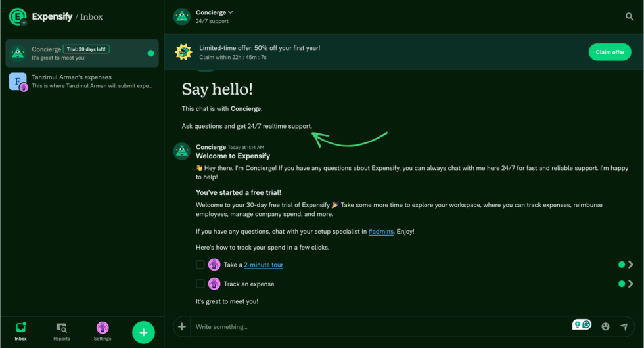The width and height of the screenshot is (644, 348).
Task: Click the 'Write something...' message field
Action: [381, 326]
